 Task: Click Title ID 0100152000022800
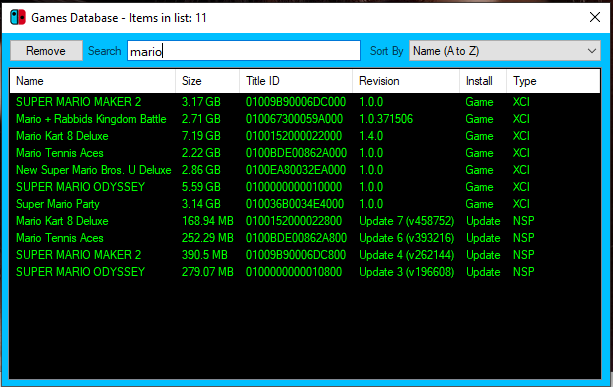(294, 221)
